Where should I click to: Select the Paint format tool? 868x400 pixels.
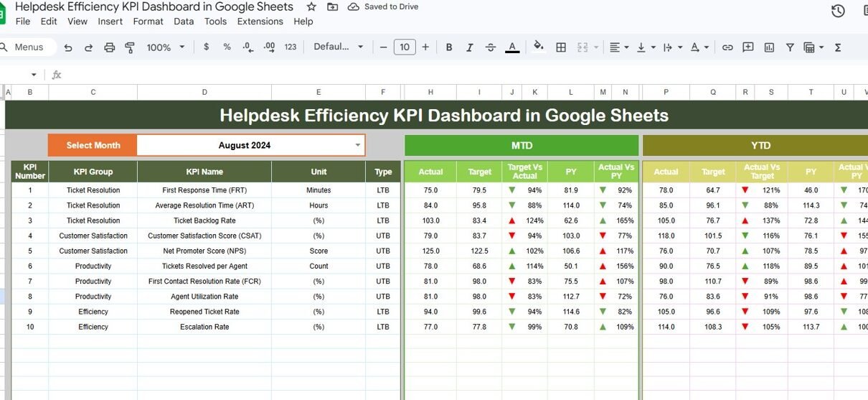pos(130,47)
